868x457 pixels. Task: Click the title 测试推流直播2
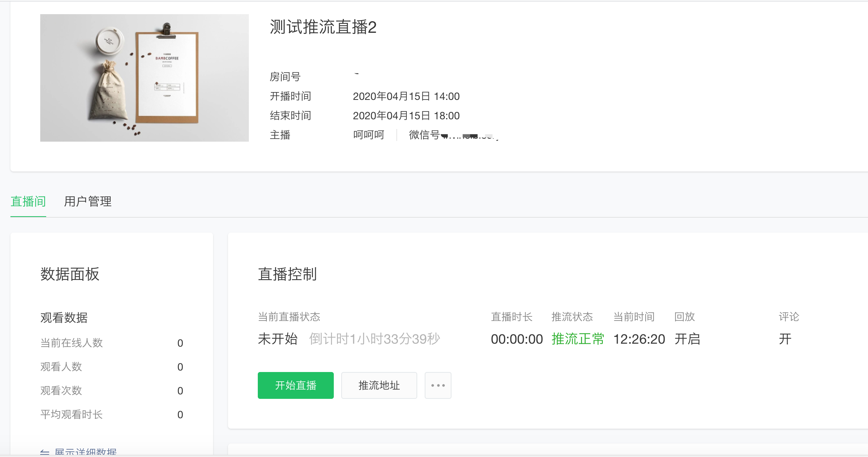[323, 27]
